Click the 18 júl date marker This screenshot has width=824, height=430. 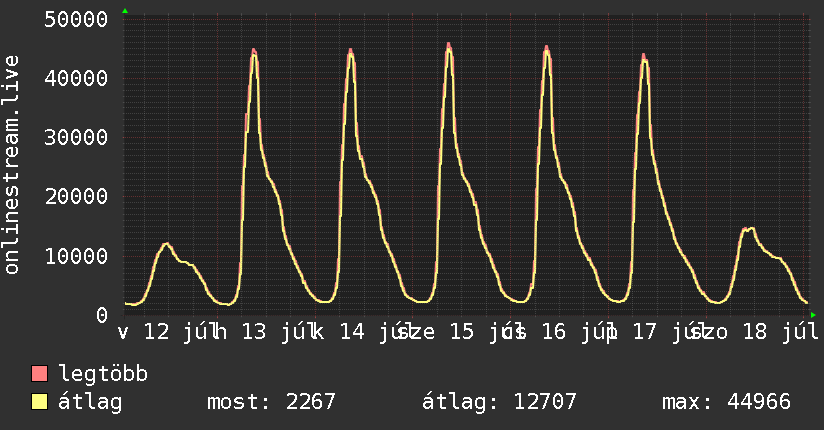tap(780, 332)
